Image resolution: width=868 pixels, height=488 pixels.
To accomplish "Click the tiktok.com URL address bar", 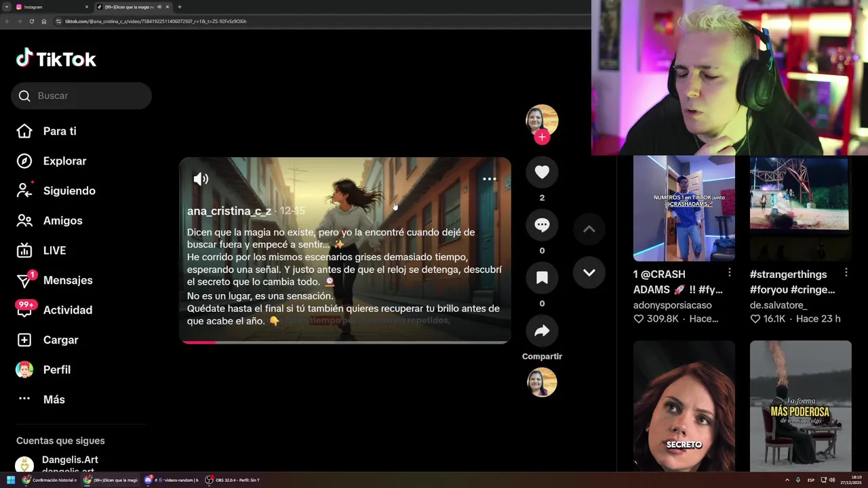I will pos(155,21).
